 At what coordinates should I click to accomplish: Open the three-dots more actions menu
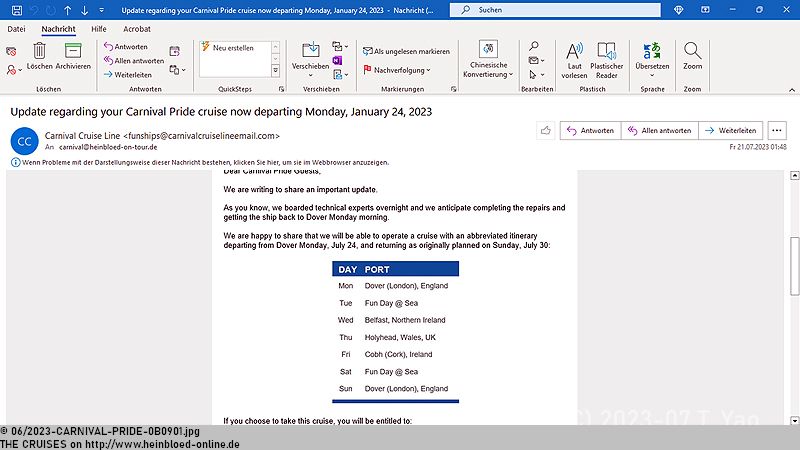(777, 131)
